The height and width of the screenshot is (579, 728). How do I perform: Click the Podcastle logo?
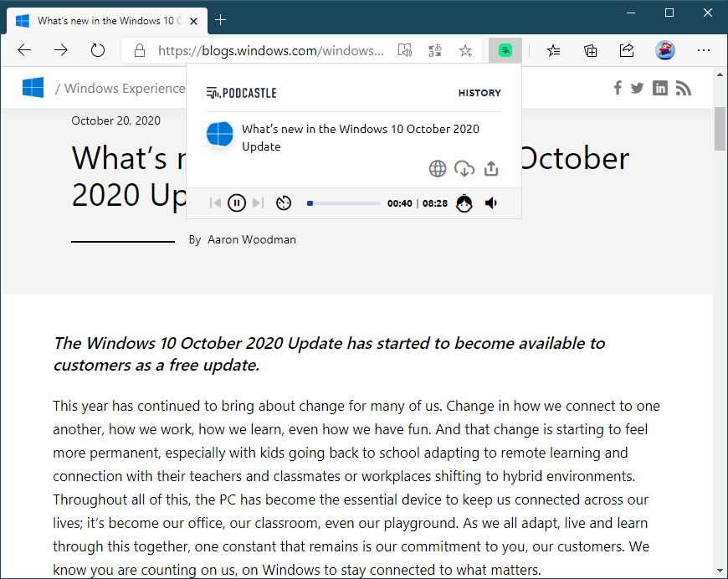click(242, 93)
